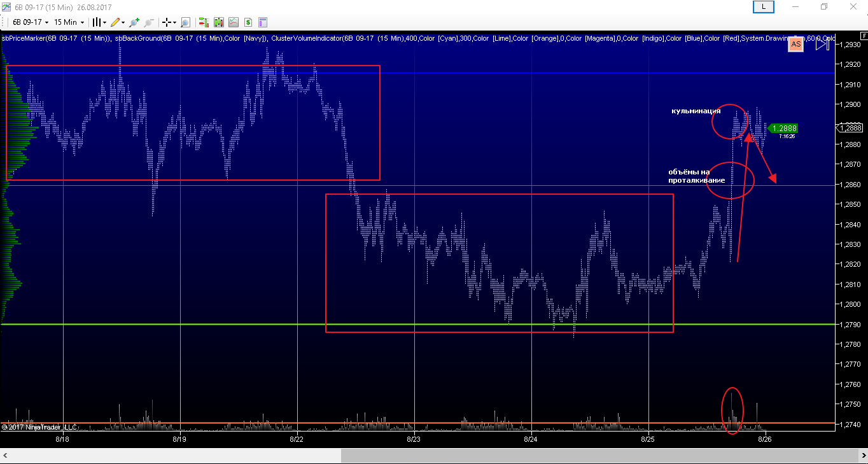
Task: Click the zoom in magnifier icon
Action: pyautogui.click(x=134, y=22)
